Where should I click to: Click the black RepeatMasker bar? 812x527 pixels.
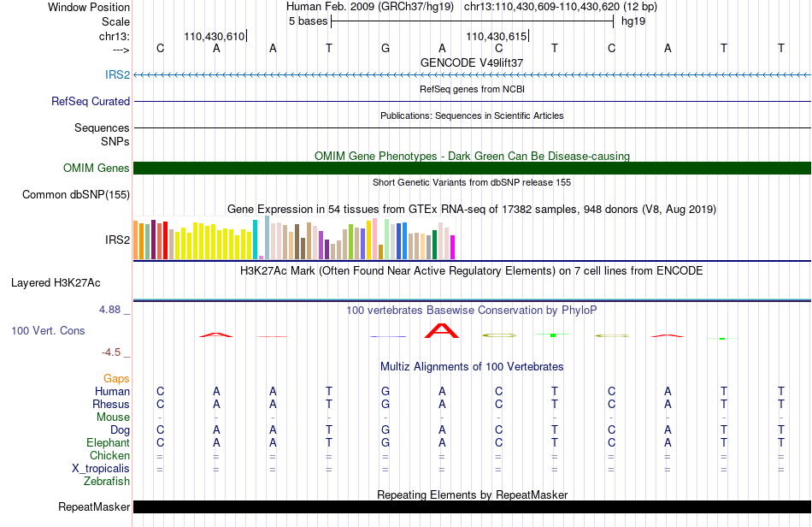click(472, 506)
